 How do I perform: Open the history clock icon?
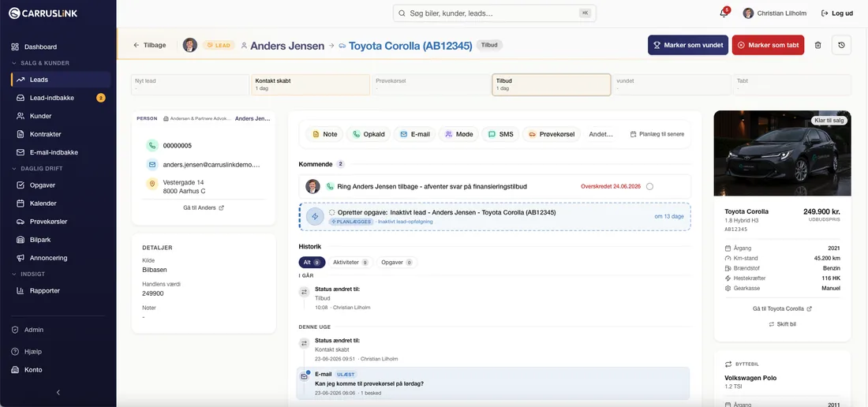click(841, 45)
